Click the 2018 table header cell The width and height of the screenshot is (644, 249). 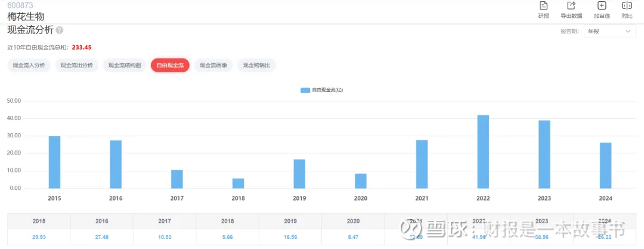pos(227,221)
